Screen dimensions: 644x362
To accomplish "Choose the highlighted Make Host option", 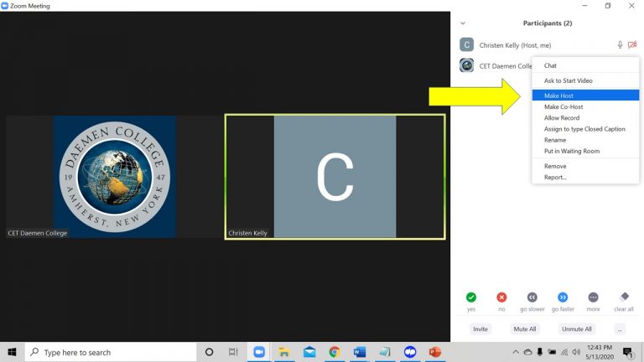I will click(585, 96).
